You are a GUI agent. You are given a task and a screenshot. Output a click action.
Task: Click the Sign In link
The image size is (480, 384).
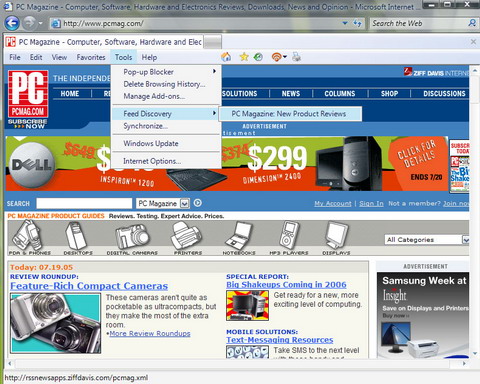pyautogui.click(x=371, y=204)
